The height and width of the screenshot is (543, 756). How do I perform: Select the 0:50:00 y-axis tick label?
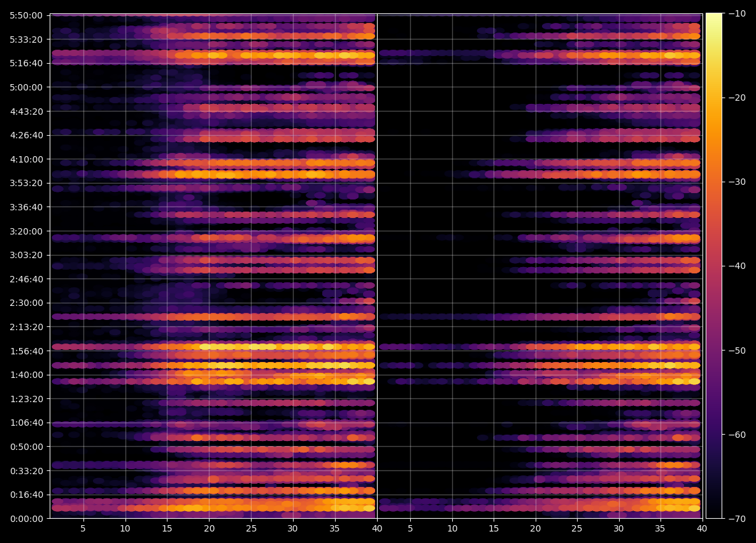(x=27, y=447)
